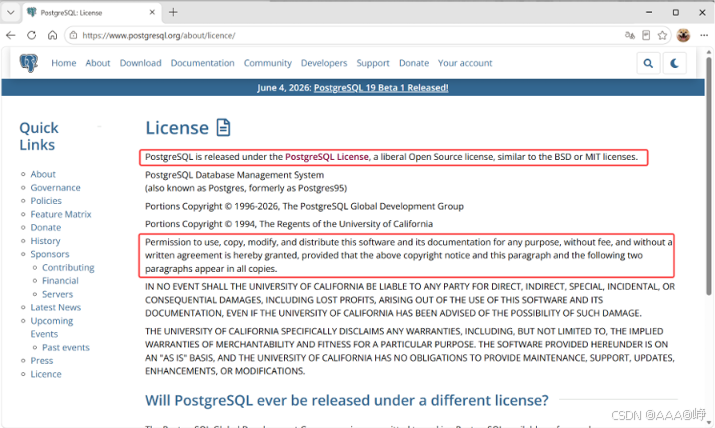Image resolution: width=715 pixels, height=428 pixels.
Task: Close the PostgreSQL: License tab
Action: (x=152, y=12)
